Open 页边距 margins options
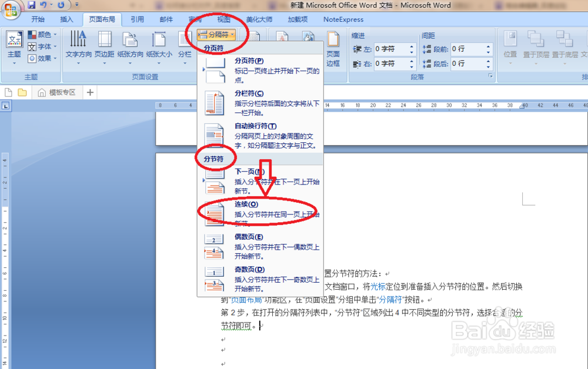Screen dimensions: 588x369 [x=105, y=48]
